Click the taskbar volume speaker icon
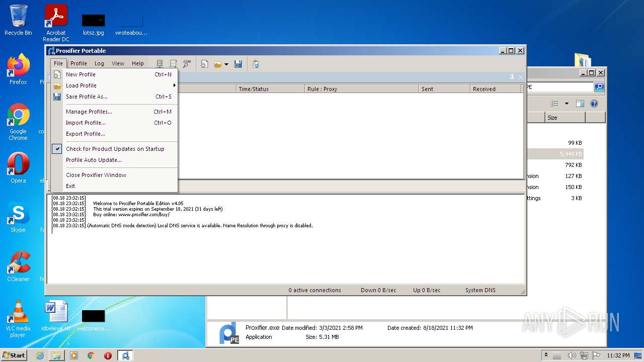 click(572, 355)
